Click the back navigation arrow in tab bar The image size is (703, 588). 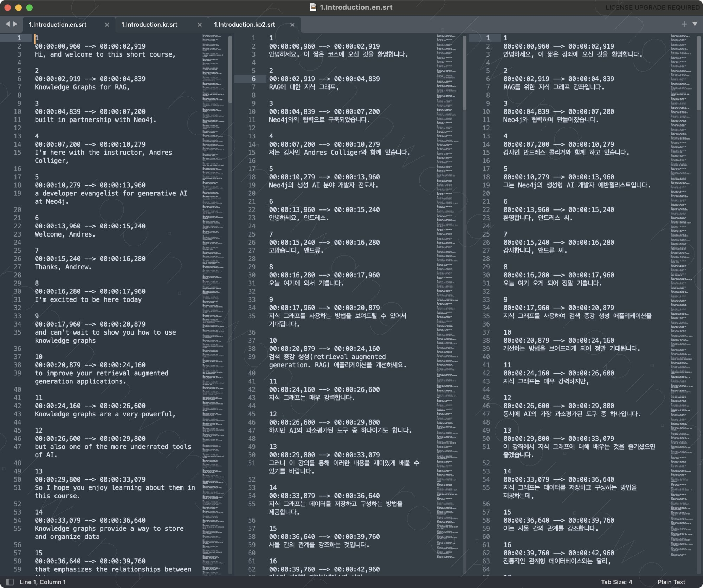coord(7,24)
